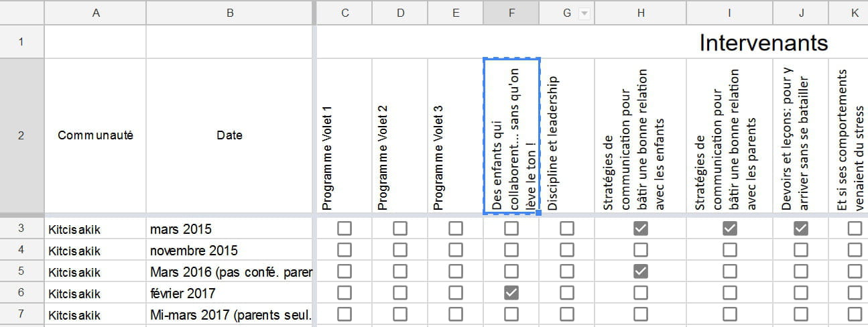This screenshot has height=327, width=868.
Task: Click the 'février 2017' date cell
Action: point(229,293)
